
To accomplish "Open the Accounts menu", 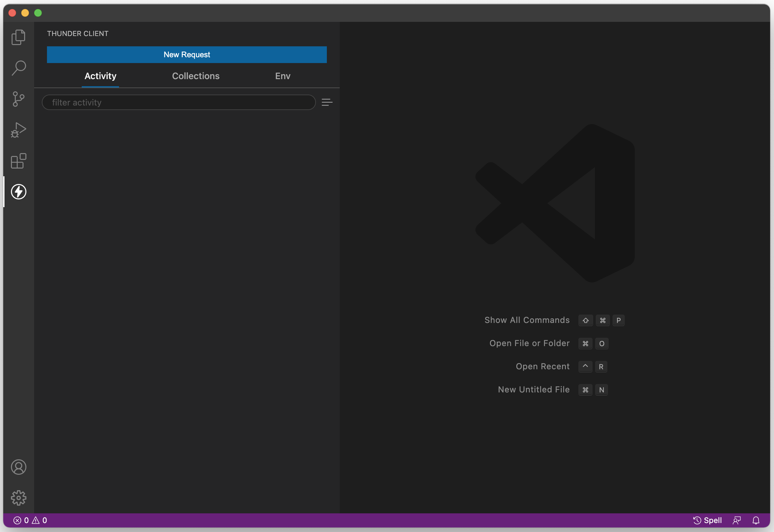I will tap(18, 467).
